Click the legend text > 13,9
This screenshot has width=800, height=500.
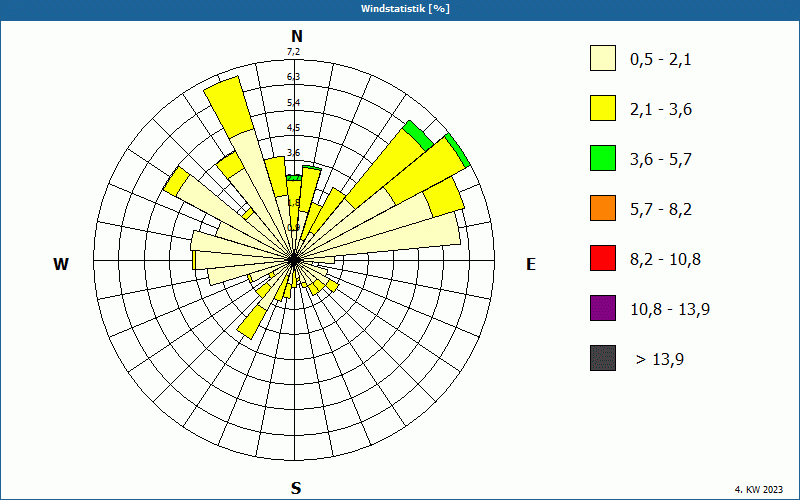(660, 360)
